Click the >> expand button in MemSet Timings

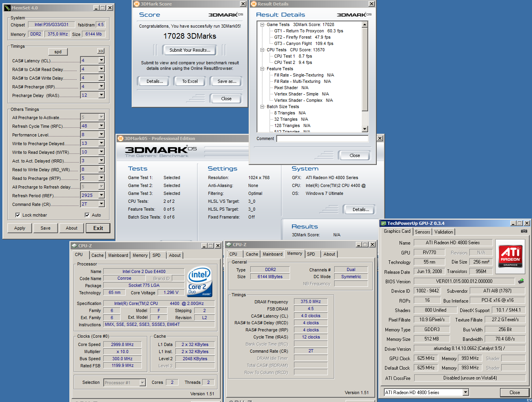(x=101, y=51)
